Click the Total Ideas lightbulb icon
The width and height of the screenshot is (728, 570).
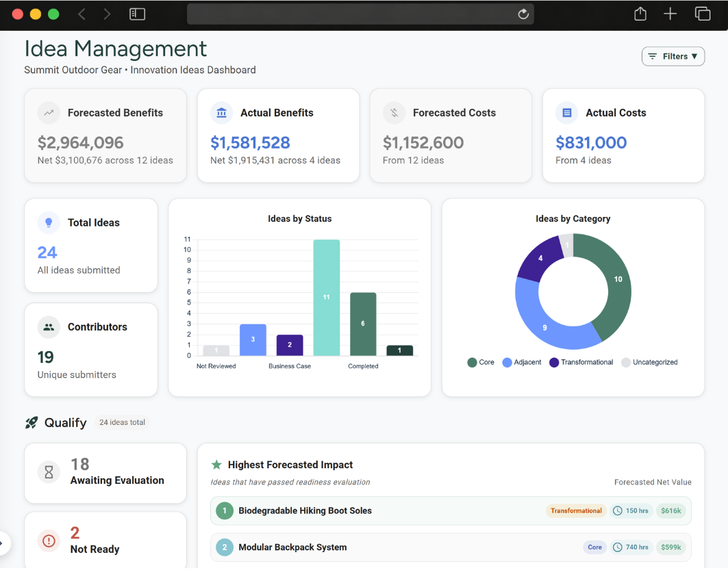49,222
